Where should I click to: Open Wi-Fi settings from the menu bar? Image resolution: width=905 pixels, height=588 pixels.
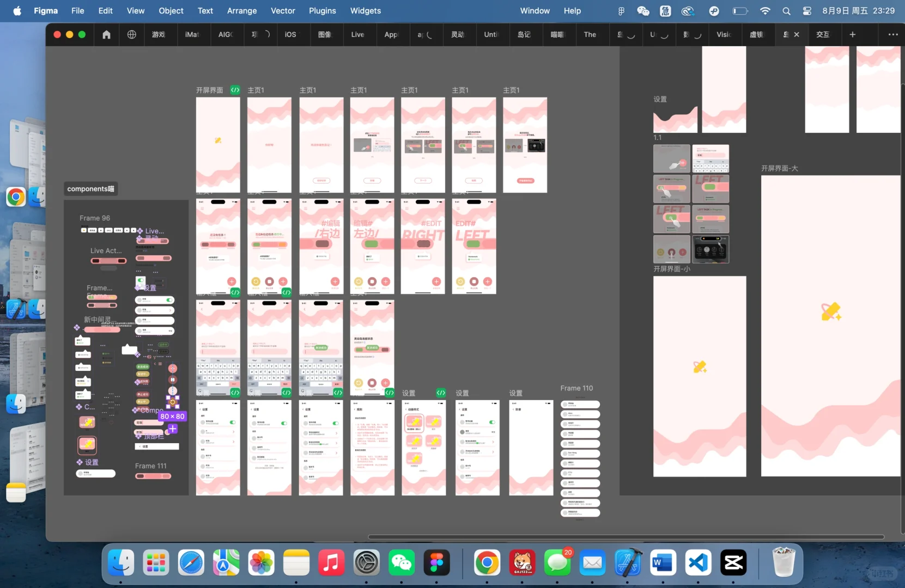point(766,11)
